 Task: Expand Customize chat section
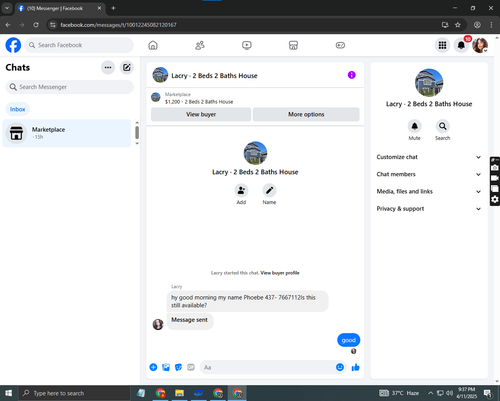pyautogui.click(x=429, y=157)
